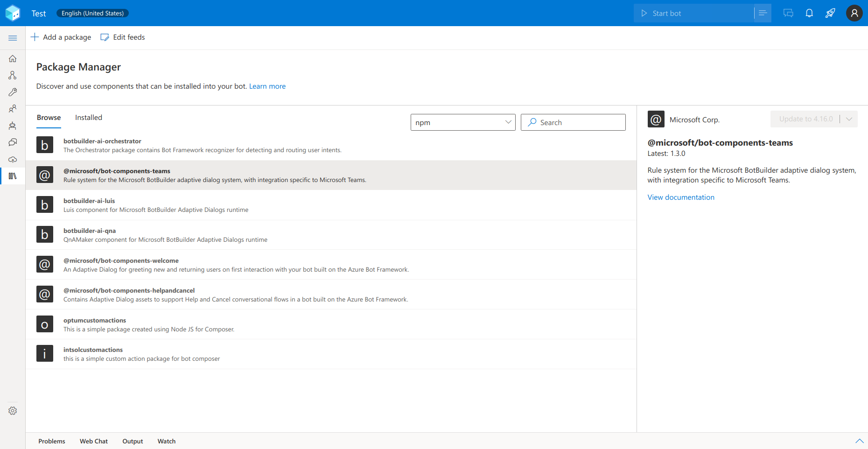Open the Home page from the sidebar
The image size is (868, 449).
click(13, 58)
